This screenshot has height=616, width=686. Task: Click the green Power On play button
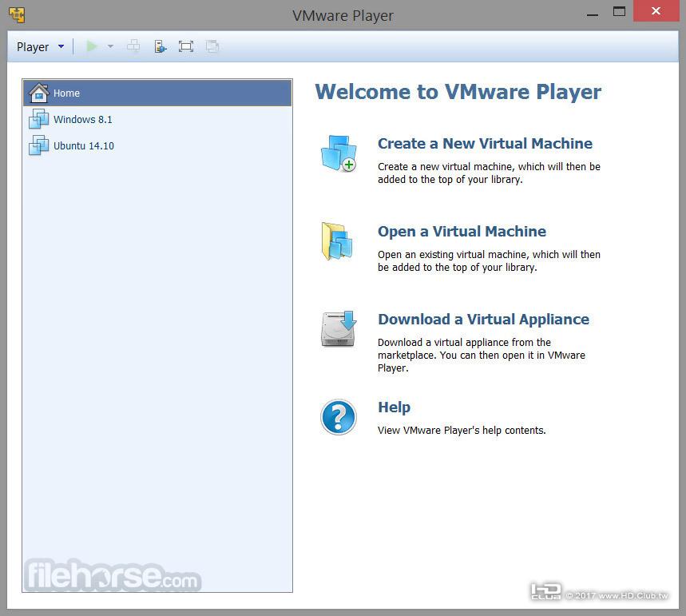91,46
